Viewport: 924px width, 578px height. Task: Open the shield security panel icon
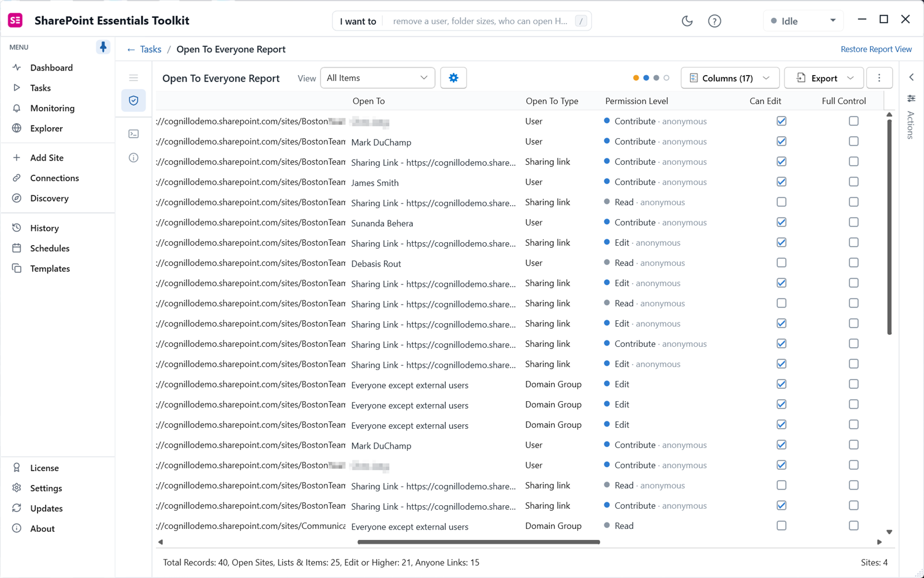pyautogui.click(x=133, y=101)
